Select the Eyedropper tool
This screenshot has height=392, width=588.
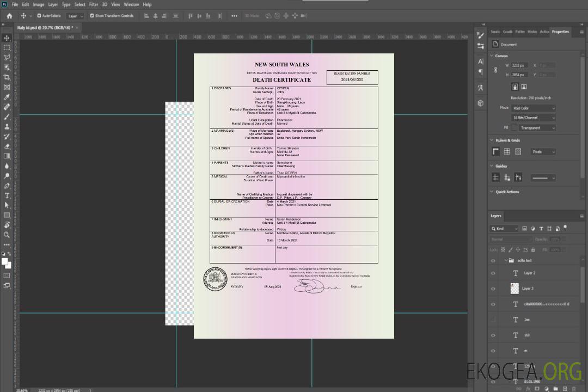click(x=7, y=97)
